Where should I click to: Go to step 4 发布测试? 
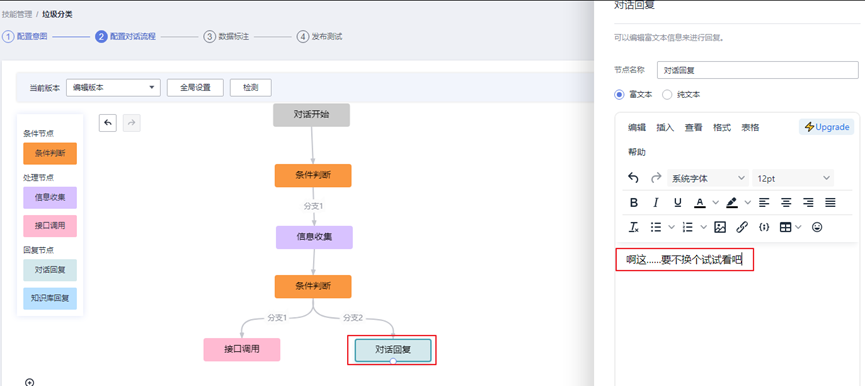point(320,36)
